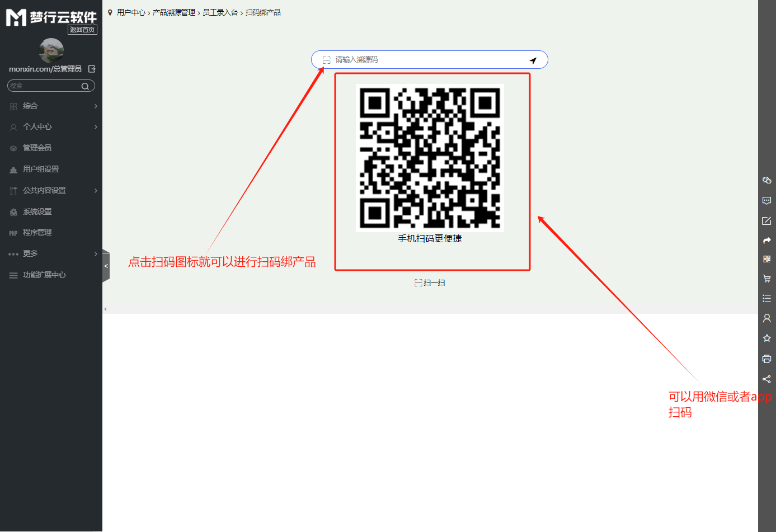Click the printer icon
The width and height of the screenshot is (776, 532).
pos(766,359)
